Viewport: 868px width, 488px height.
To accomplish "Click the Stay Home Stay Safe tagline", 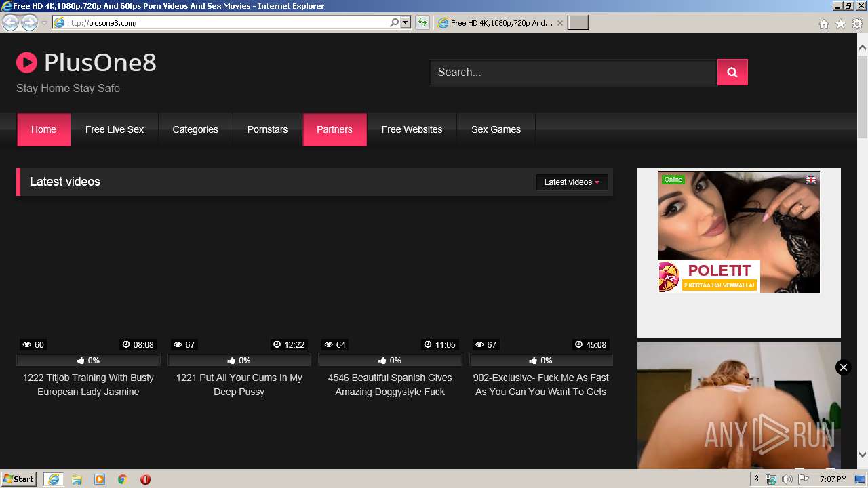I will coord(68,88).
